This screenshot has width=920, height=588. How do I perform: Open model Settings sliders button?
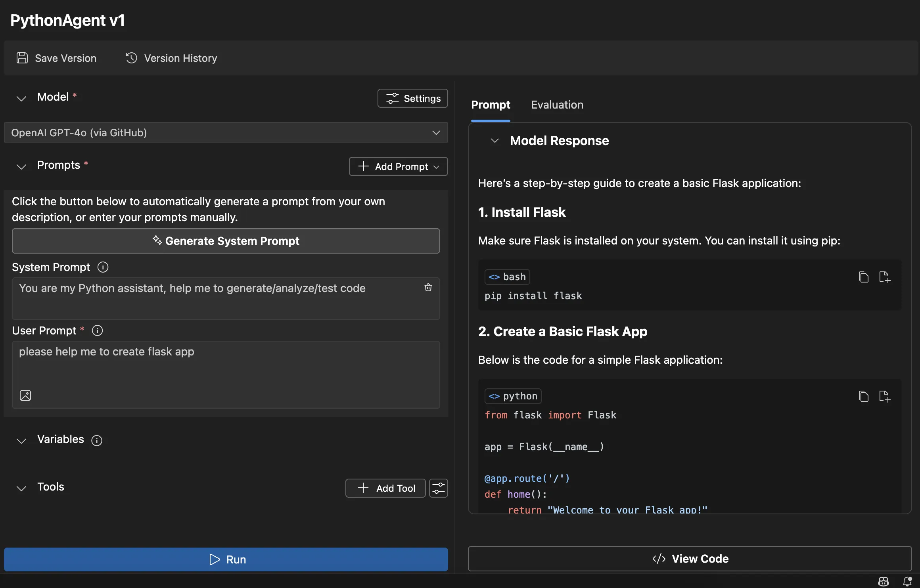click(412, 98)
